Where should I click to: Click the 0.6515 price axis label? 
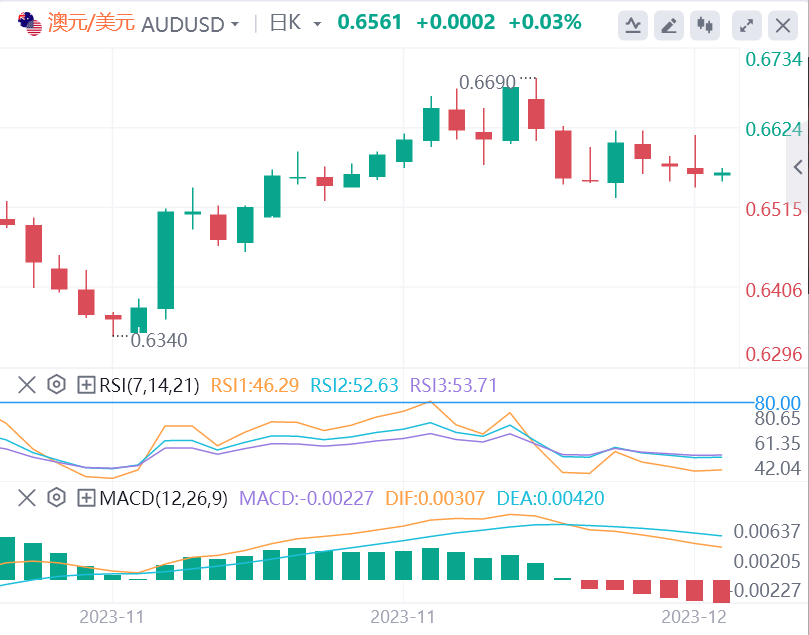coord(774,210)
